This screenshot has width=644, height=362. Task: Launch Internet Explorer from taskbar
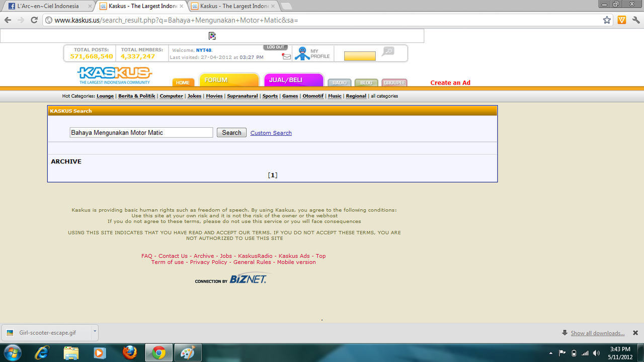[42, 353]
